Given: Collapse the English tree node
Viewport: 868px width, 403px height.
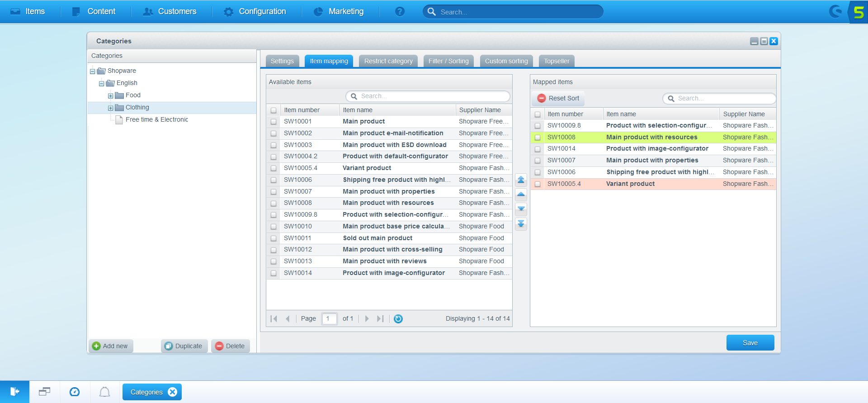Looking at the screenshot, I should coord(101,84).
